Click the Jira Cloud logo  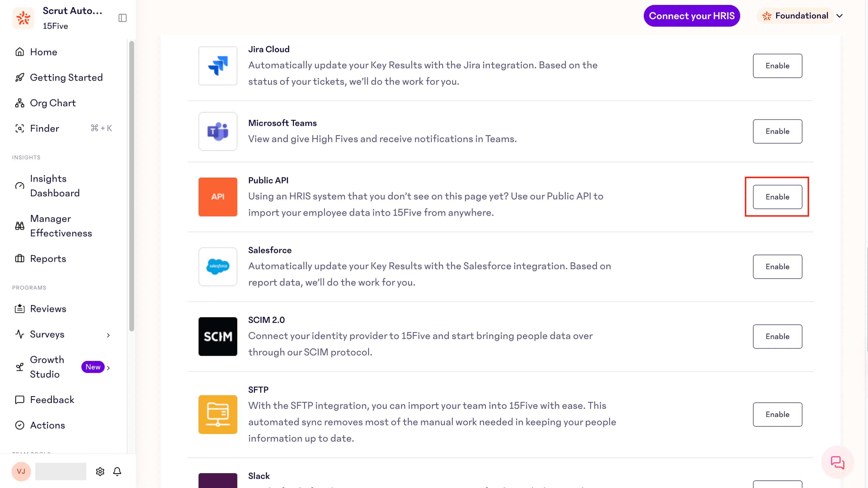[218, 66]
